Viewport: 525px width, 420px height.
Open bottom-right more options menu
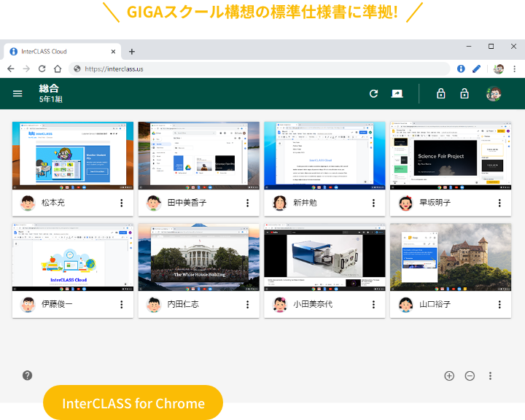coord(490,376)
